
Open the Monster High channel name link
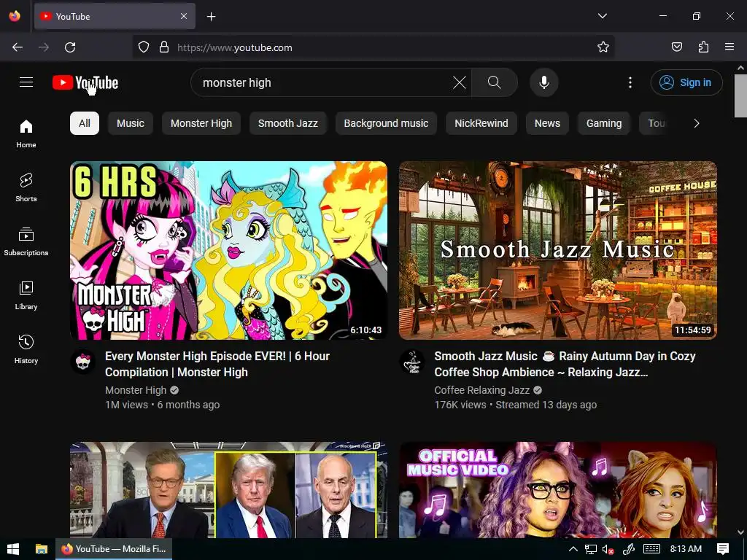coord(136,390)
